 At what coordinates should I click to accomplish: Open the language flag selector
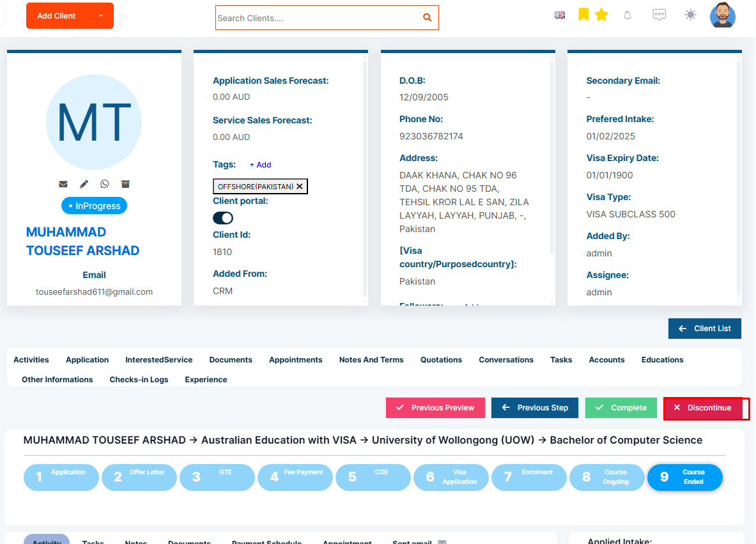tap(560, 15)
